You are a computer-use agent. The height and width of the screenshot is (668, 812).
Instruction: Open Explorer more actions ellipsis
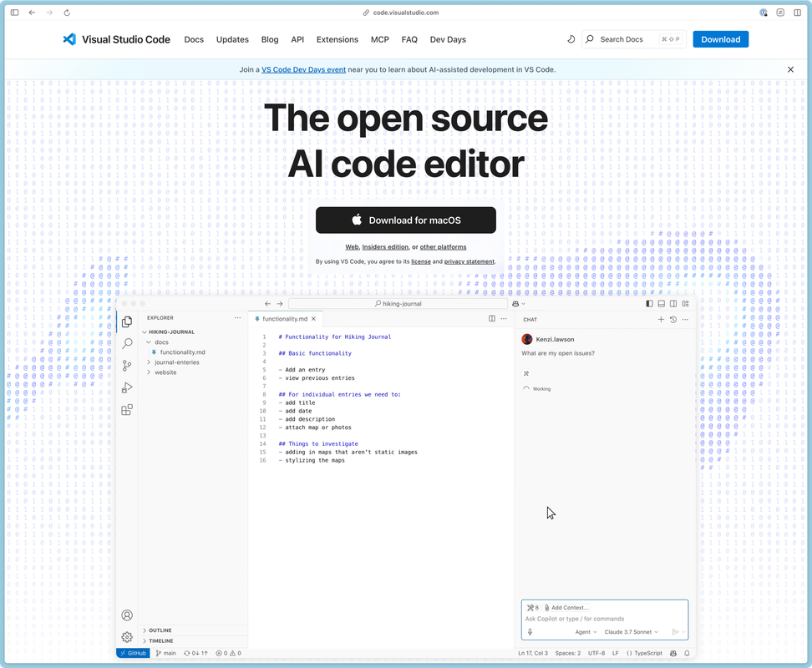[237, 317]
